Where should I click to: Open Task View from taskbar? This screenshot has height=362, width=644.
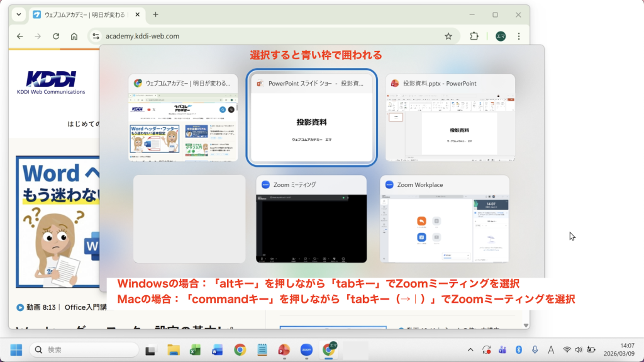[150, 350]
